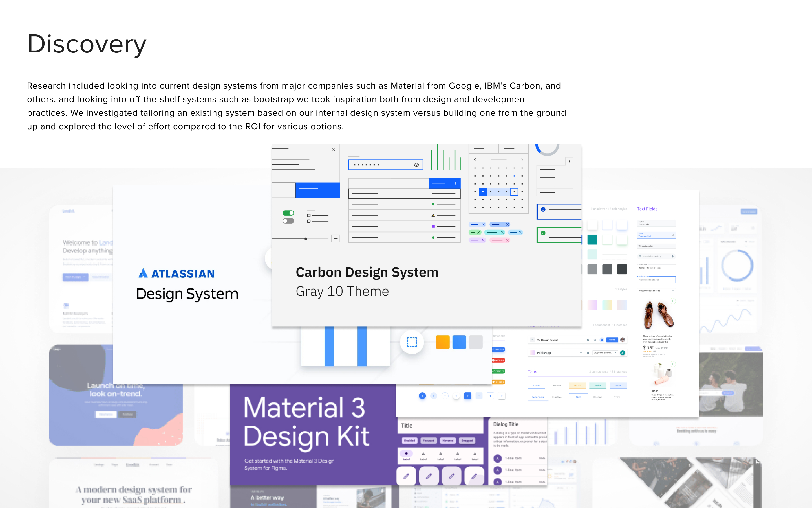Click the PREVIOUS button
812x508 pixels.
[498, 349]
